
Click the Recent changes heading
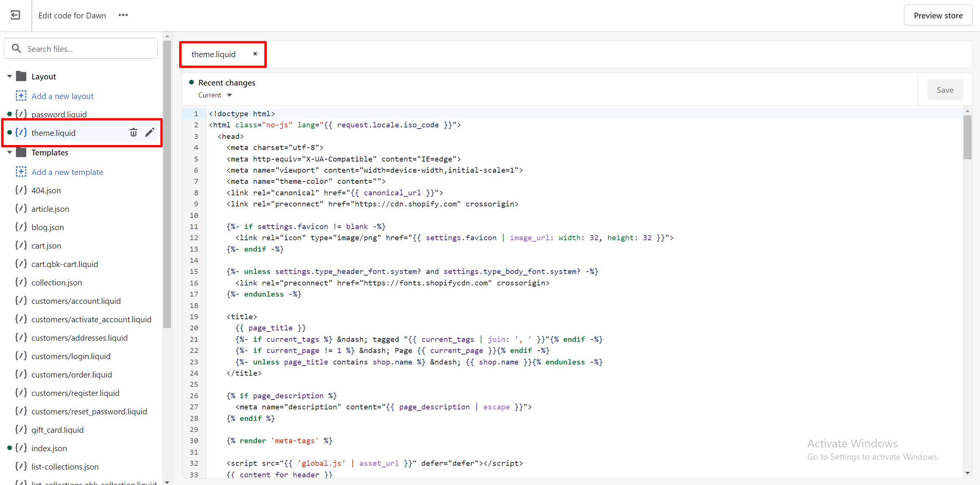click(227, 82)
